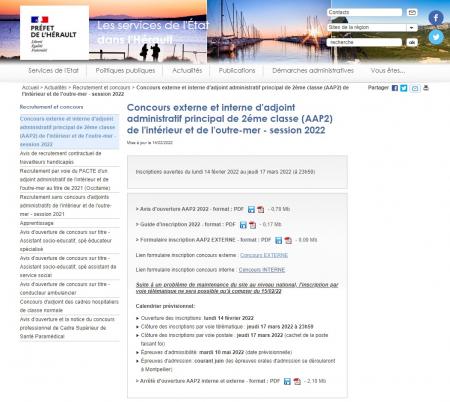Open the Politiques publiques menu
Viewport: 450px width, 402px height.
125,71
